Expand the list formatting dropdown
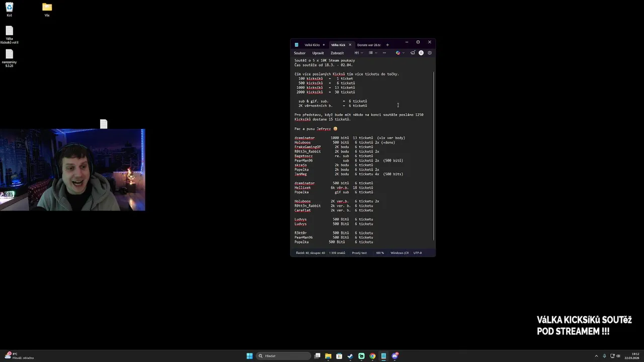This screenshot has width=644, height=362. click(x=372, y=53)
